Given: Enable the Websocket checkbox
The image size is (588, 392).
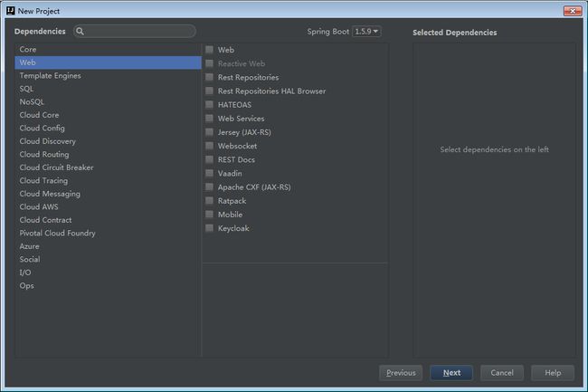Looking at the screenshot, I should pyautogui.click(x=210, y=146).
